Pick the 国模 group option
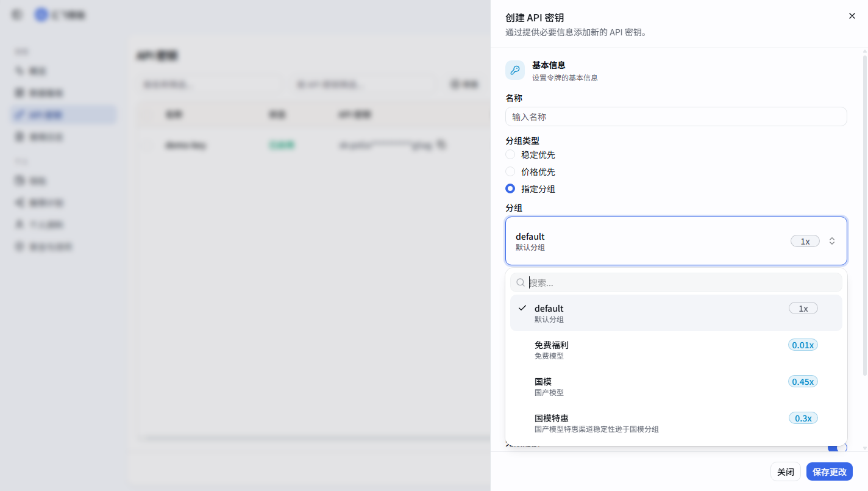 676,386
